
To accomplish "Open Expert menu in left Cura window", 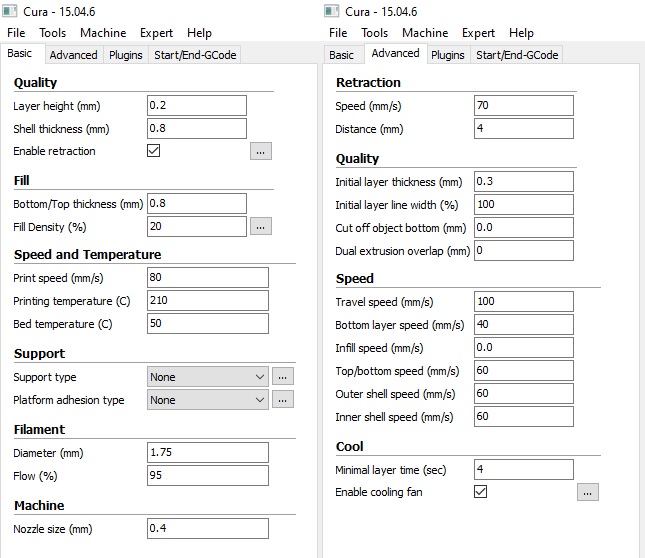I will [156, 33].
